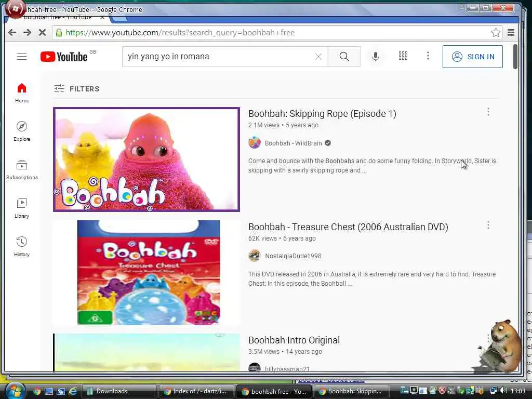Viewport: 532px width, 399px height.
Task: Launch Internet Explorer from quick launch
Action: (73, 391)
